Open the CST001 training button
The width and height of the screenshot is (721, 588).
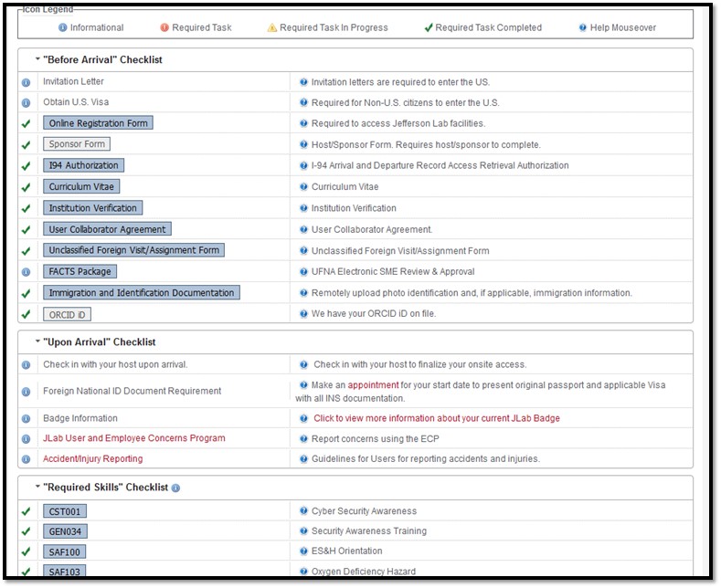[x=65, y=511]
